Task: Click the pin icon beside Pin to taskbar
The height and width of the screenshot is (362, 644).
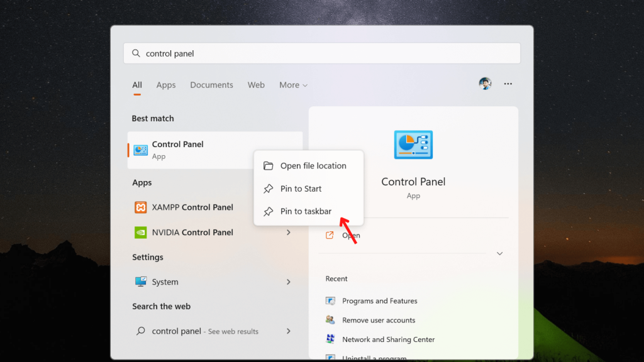Action: click(268, 211)
